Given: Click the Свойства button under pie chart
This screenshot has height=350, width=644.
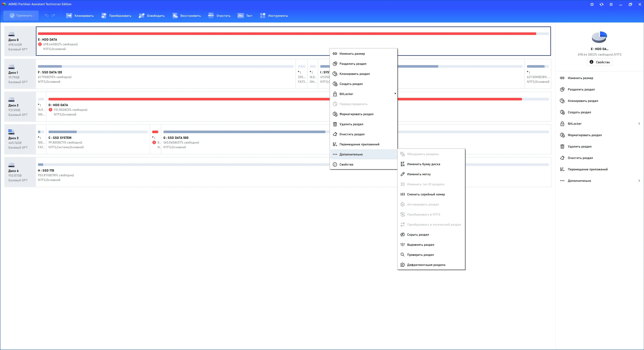Looking at the screenshot, I should [x=600, y=62].
